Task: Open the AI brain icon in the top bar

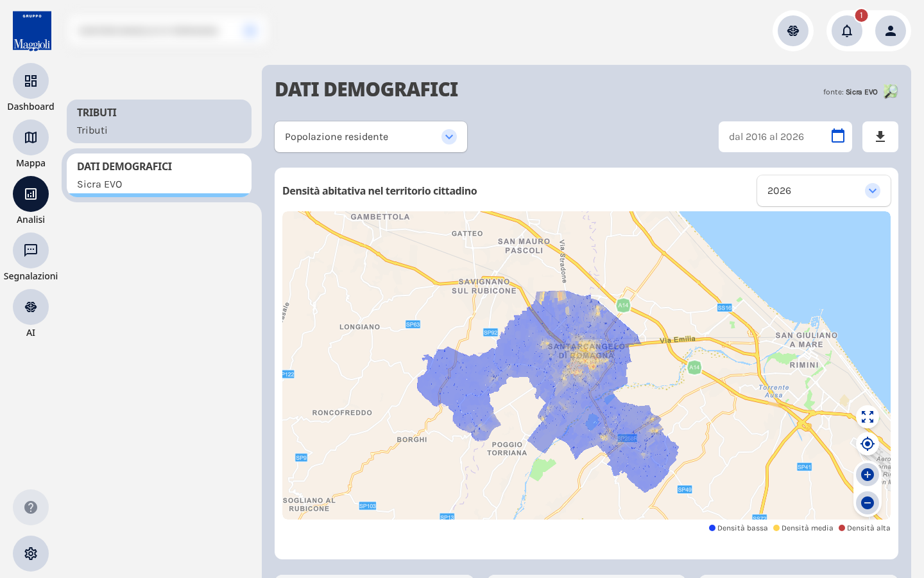Action: 793,31
